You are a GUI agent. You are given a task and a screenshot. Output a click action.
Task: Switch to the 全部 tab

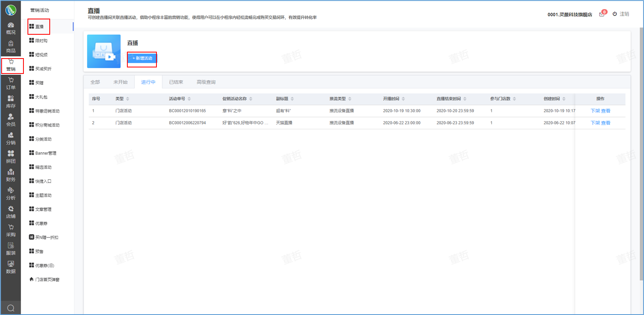click(95, 82)
